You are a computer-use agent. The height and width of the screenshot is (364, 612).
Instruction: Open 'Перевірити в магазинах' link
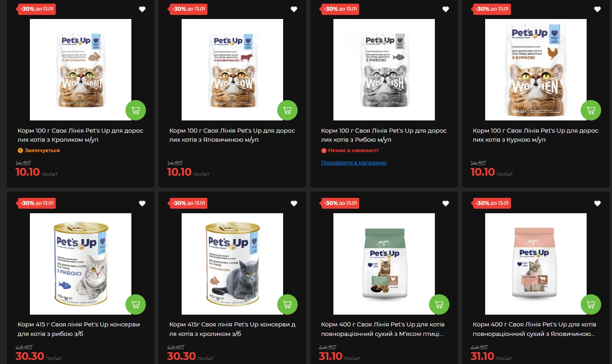click(x=354, y=163)
